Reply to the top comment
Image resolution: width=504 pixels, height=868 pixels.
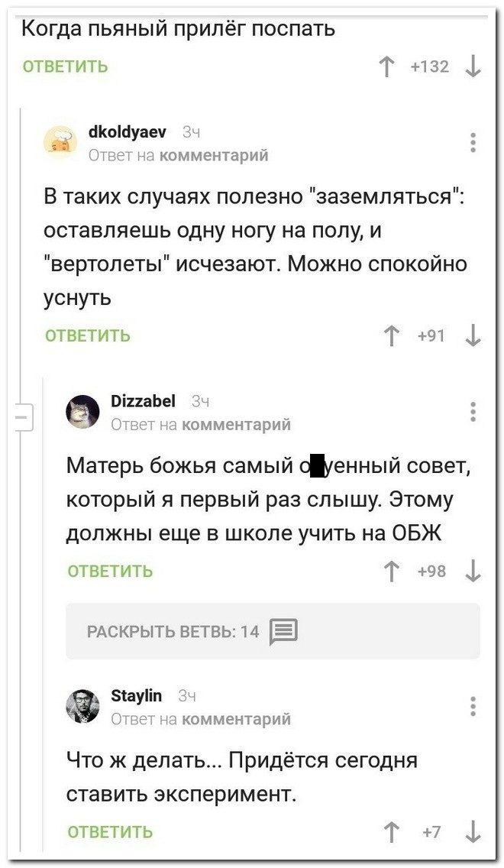tap(65, 67)
